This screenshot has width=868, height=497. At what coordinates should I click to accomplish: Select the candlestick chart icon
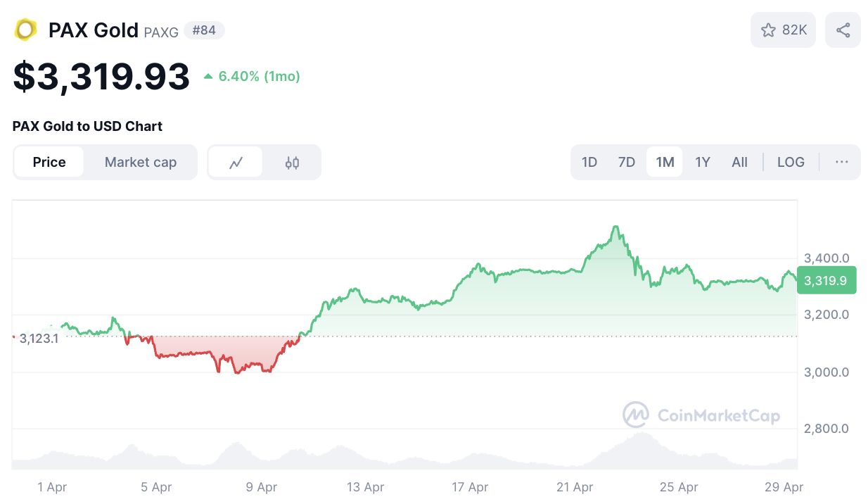292,162
